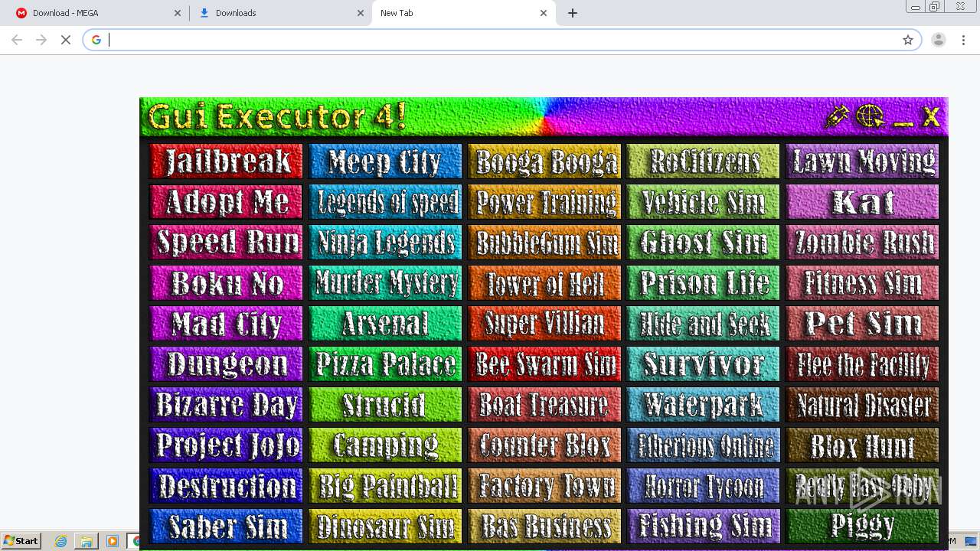Launch the media player from taskbar
This screenshot has width=980, height=551.
[x=113, y=541]
